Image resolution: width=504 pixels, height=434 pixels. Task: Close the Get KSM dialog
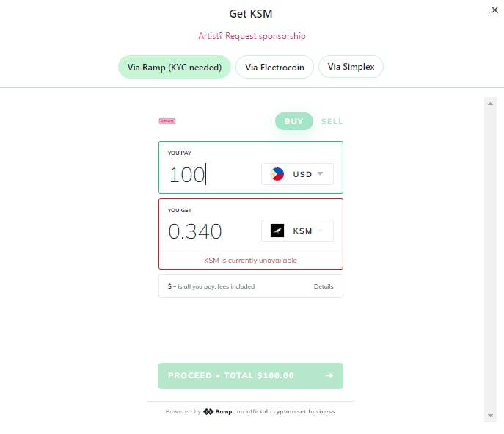pos(494,10)
